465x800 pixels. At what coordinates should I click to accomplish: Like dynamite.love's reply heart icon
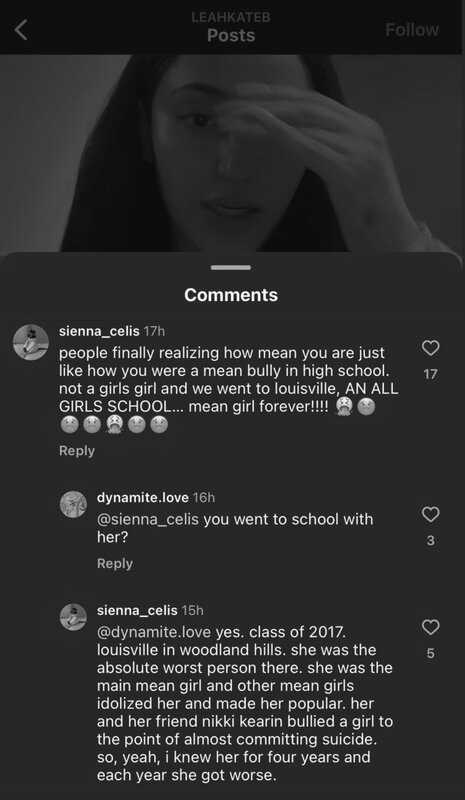click(430, 514)
